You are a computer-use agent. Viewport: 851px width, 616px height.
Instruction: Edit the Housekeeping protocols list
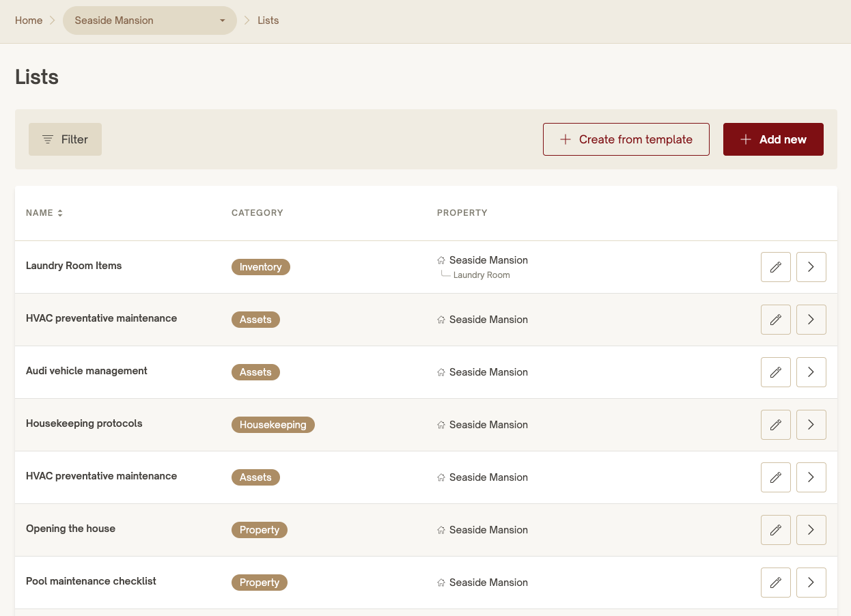(x=775, y=425)
